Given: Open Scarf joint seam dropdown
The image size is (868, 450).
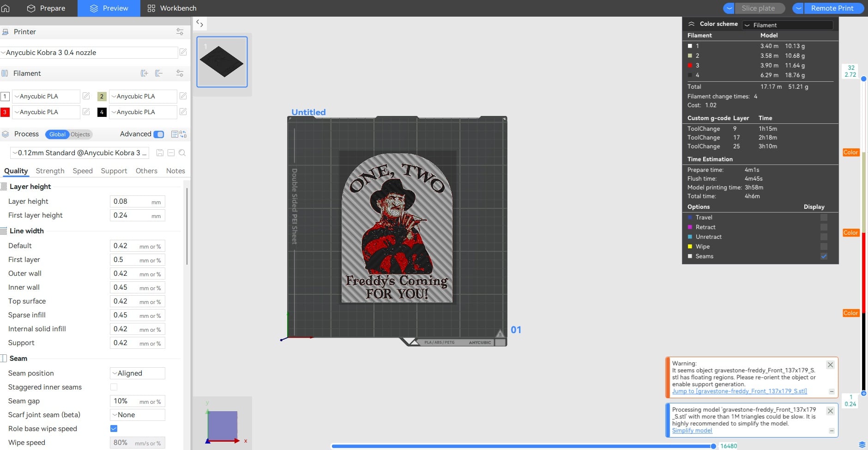Looking at the screenshot, I should 137,415.
